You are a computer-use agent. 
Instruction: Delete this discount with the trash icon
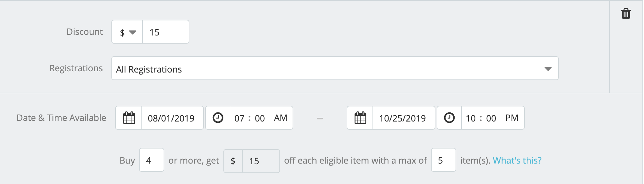click(626, 14)
